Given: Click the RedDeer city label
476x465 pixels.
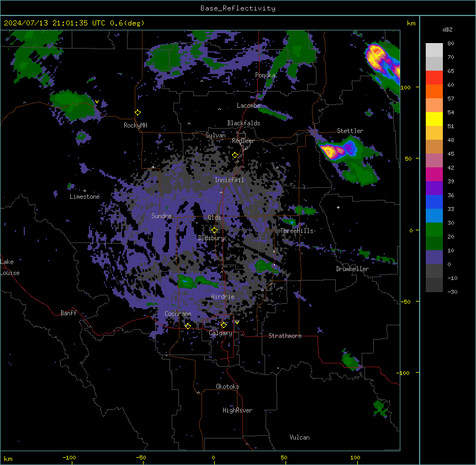Looking at the screenshot, I should [244, 141].
